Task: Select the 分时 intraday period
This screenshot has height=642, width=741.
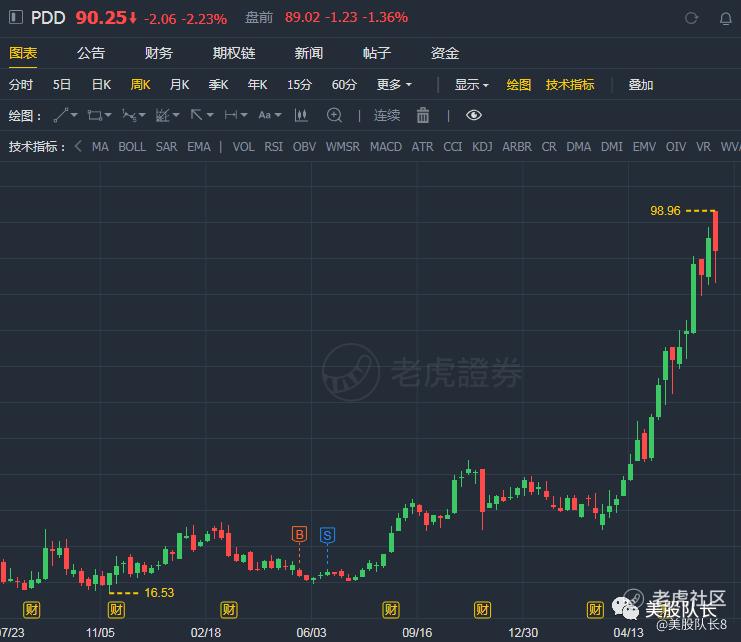Action: [x=21, y=85]
